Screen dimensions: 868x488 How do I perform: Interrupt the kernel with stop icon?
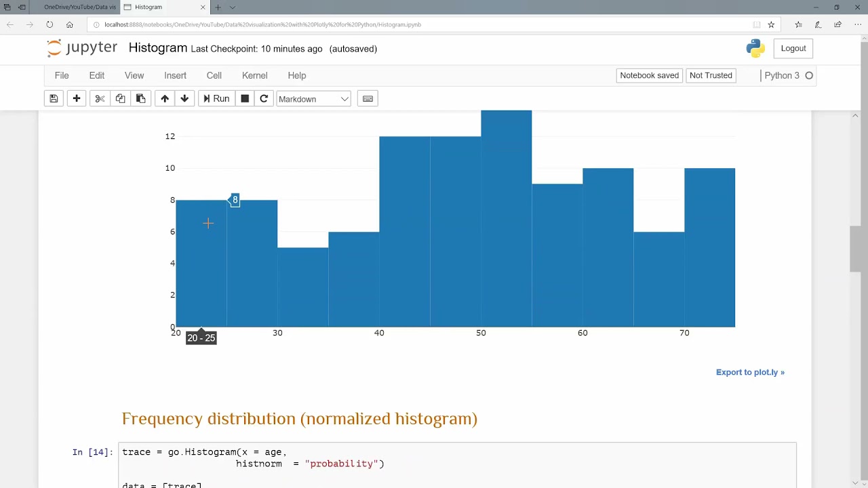click(x=245, y=99)
